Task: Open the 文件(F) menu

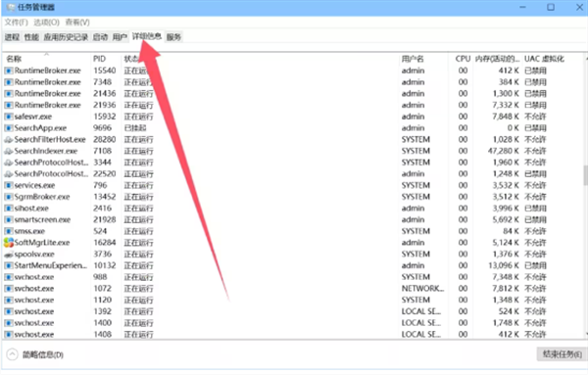Action: click(16, 23)
